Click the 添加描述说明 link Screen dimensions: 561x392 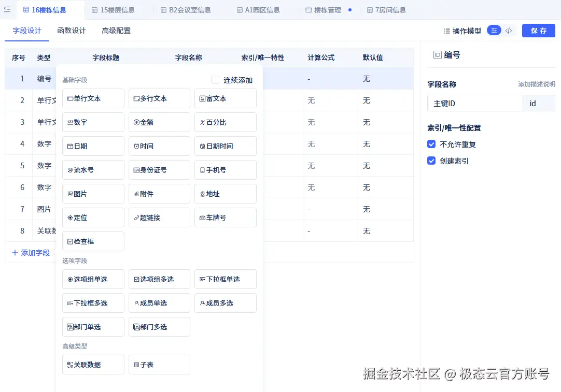pyautogui.click(x=536, y=84)
